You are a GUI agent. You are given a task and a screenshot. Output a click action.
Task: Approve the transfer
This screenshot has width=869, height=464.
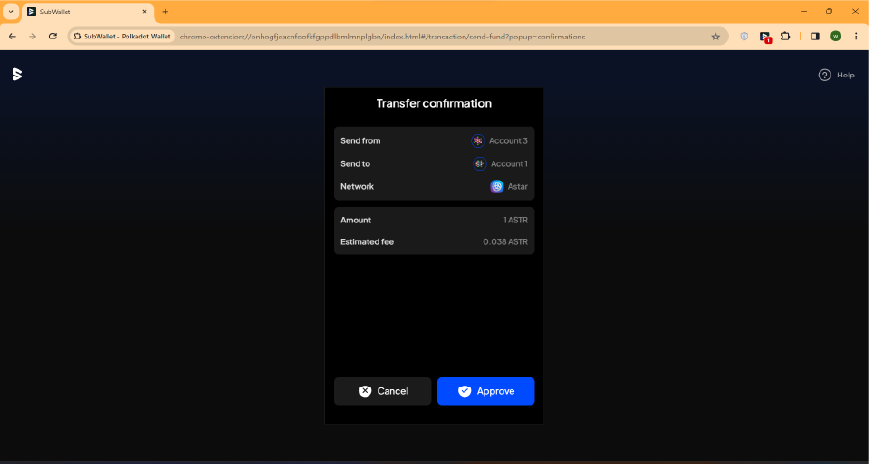(x=485, y=391)
